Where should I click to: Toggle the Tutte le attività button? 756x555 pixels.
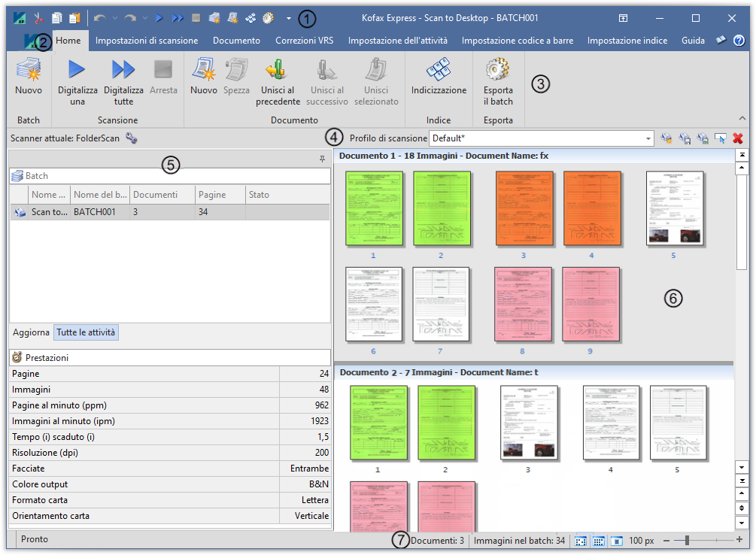click(x=86, y=332)
